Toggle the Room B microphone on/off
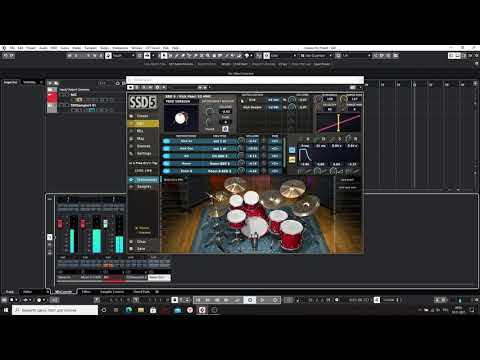The width and height of the screenshot is (480, 360). pyautogui.click(x=166, y=171)
